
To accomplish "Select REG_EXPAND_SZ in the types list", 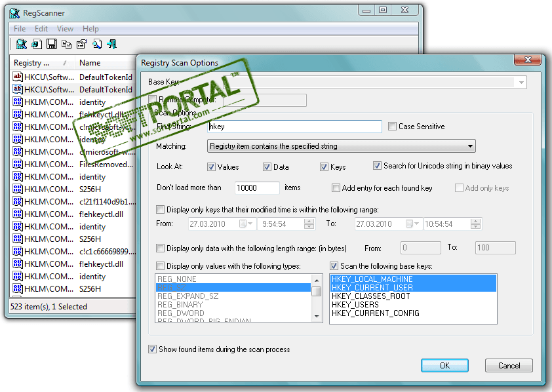I will point(233,296).
